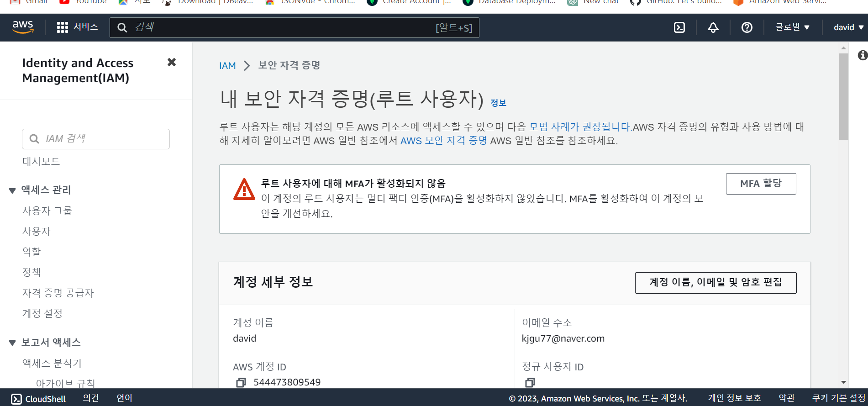Open 개인 정보 보호 footer link

pyautogui.click(x=734, y=398)
